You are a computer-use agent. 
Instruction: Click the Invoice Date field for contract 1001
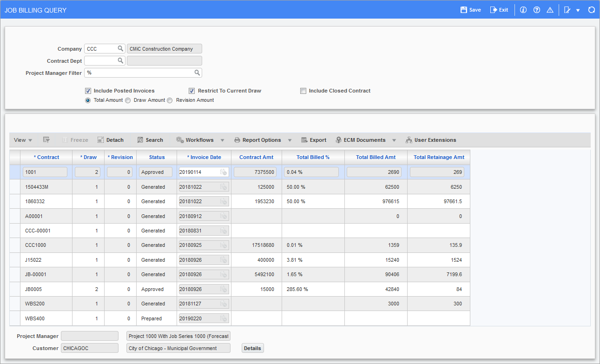pos(201,172)
